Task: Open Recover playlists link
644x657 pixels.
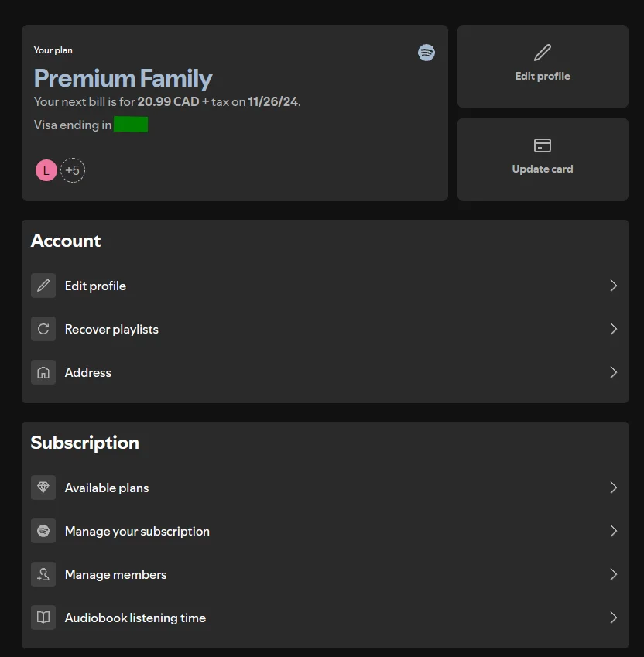Action: [111, 330]
